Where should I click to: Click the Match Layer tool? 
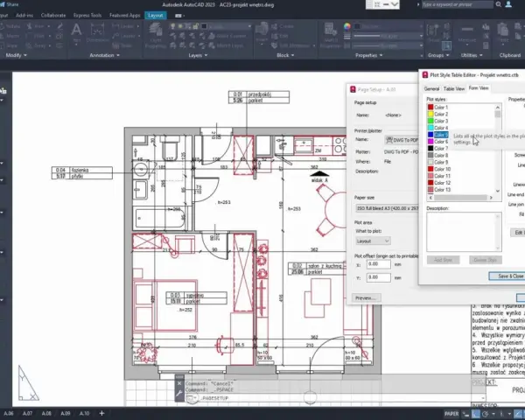225,45
